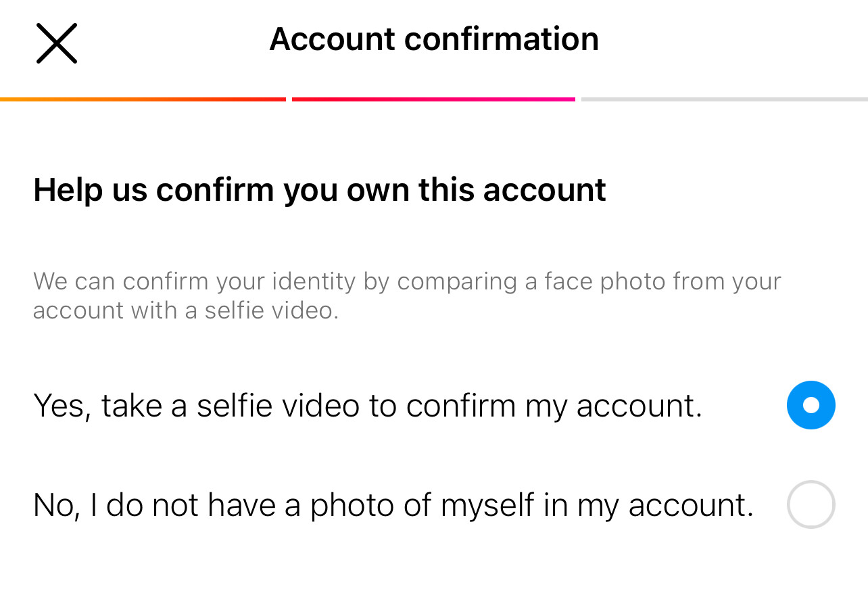
Task: Click the words 'confirm my account'
Action: coord(554,406)
